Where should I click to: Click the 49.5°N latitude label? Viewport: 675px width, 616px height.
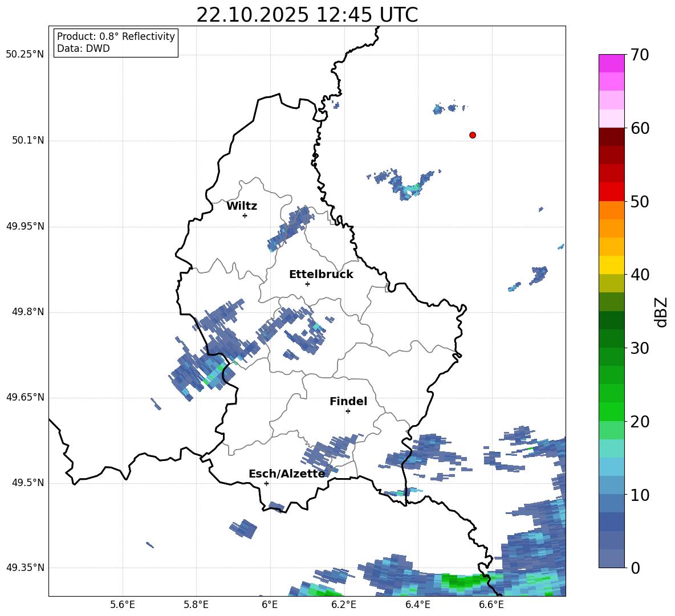click(x=28, y=483)
